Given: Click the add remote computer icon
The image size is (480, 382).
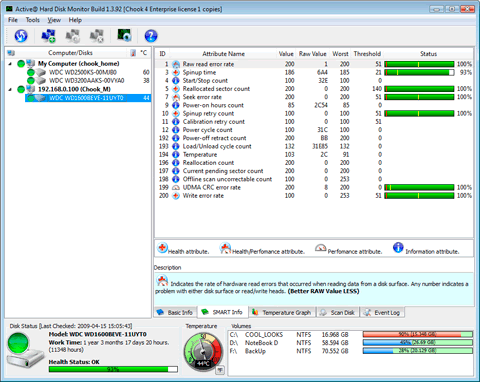Looking at the screenshot, I should [x=48, y=36].
